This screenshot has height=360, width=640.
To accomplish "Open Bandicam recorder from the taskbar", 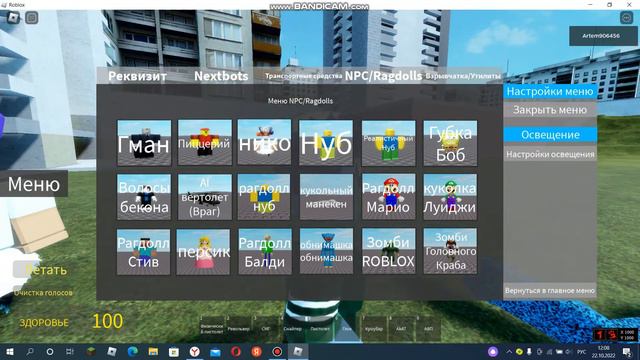I will 277,351.
